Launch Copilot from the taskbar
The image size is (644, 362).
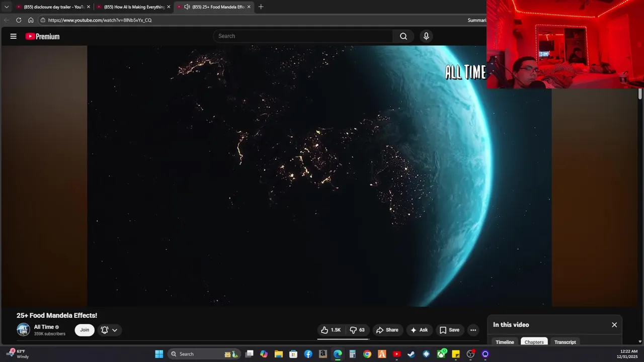click(x=264, y=354)
